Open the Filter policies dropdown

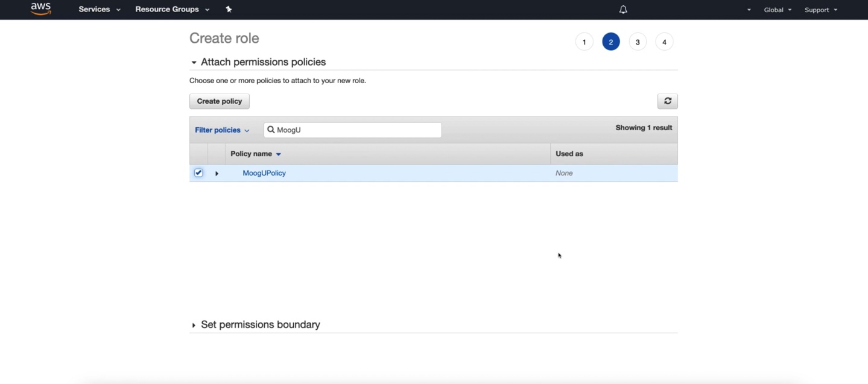click(222, 130)
